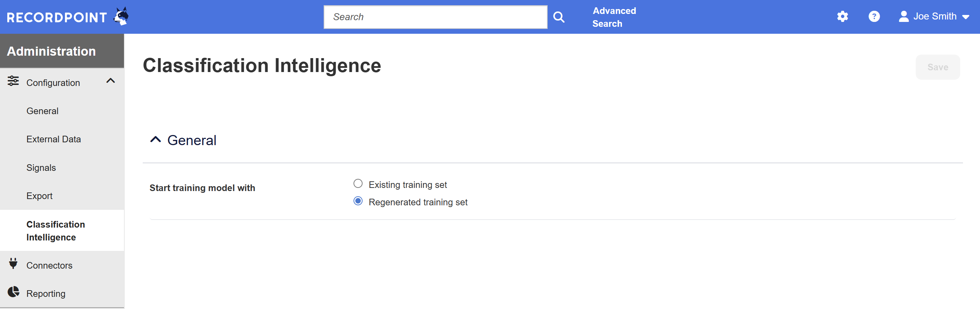Open the Advanced Search link
980x309 pixels.
click(614, 17)
